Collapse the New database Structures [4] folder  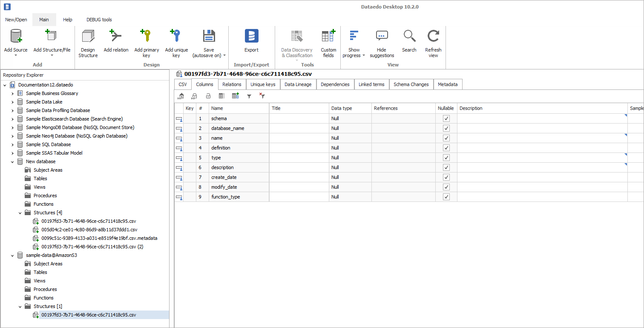(20, 213)
